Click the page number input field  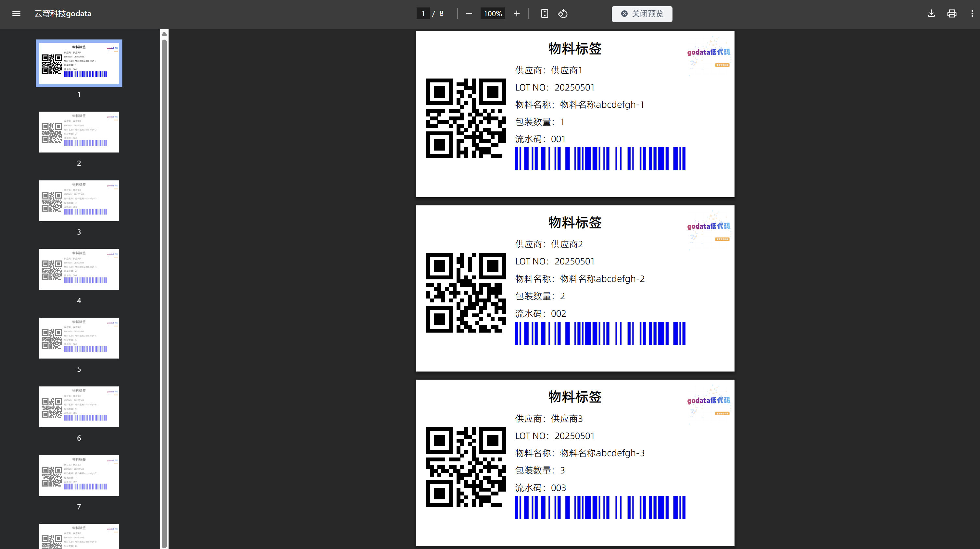coord(423,14)
